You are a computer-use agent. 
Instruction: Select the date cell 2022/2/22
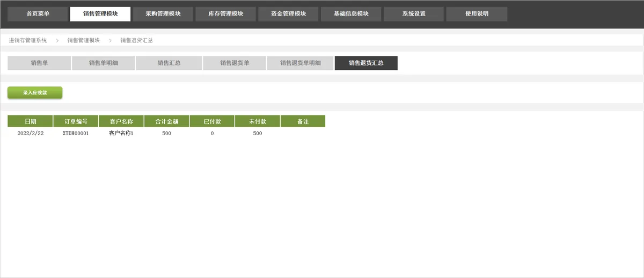tap(31, 134)
